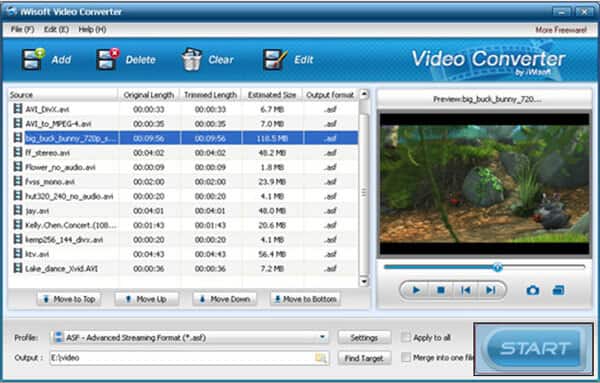
Task: Click the START conversion button
Action: click(x=534, y=349)
